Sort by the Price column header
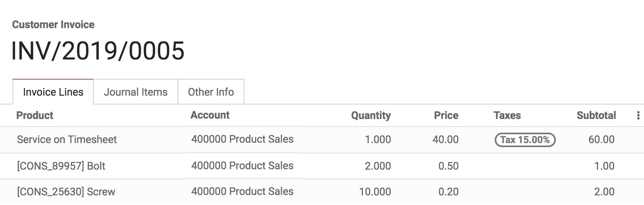The width and height of the screenshot is (644, 205). point(446,115)
